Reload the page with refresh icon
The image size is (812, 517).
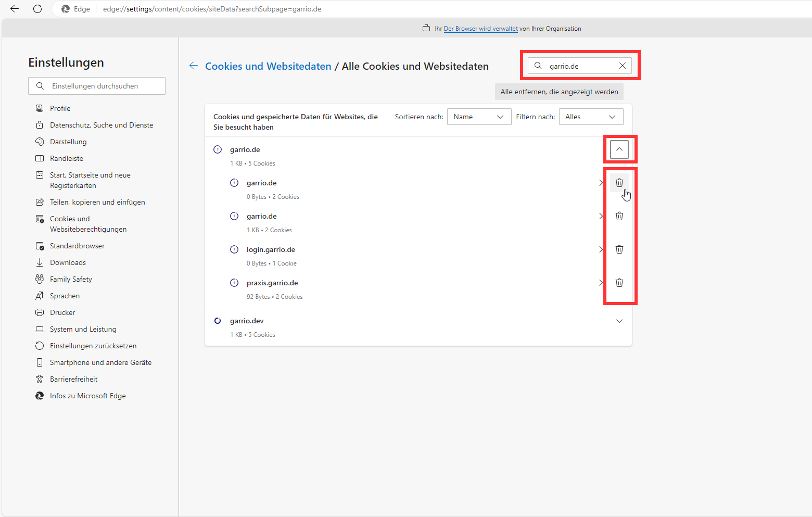click(x=37, y=9)
